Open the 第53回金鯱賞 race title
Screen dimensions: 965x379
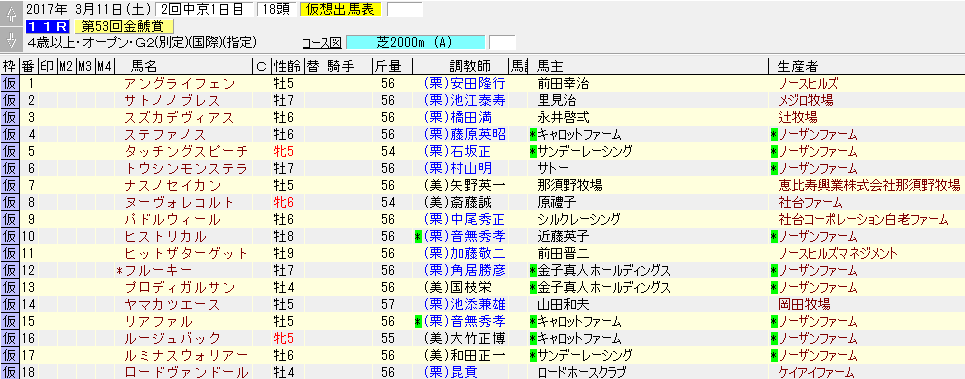pos(123,26)
